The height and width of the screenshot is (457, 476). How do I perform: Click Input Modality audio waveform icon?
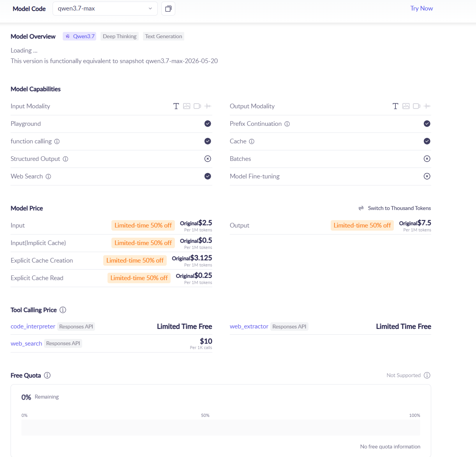pos(208,106)
